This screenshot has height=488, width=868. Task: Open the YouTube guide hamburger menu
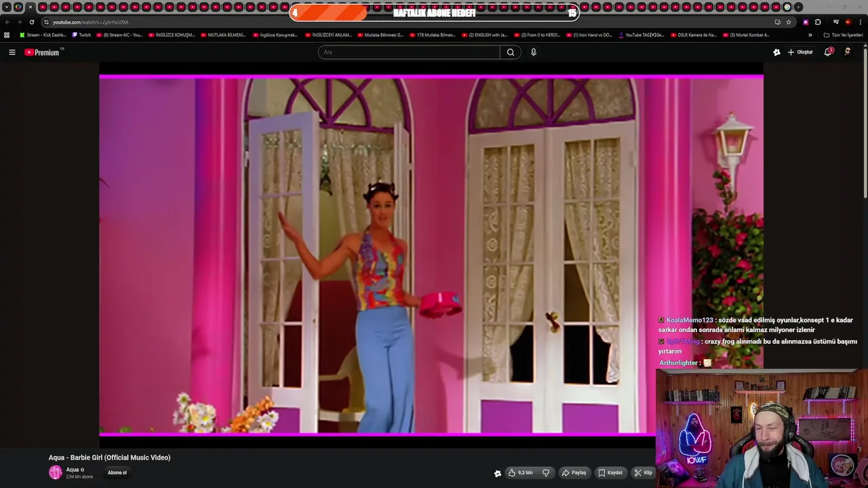[x=12, y=52]
